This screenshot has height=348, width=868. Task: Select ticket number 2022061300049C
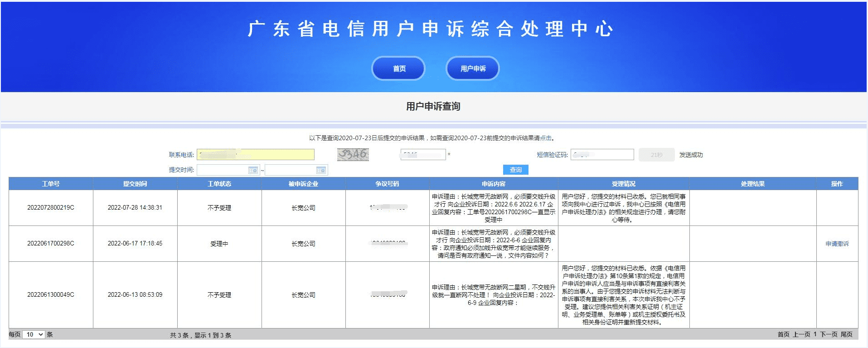point(51,295)
